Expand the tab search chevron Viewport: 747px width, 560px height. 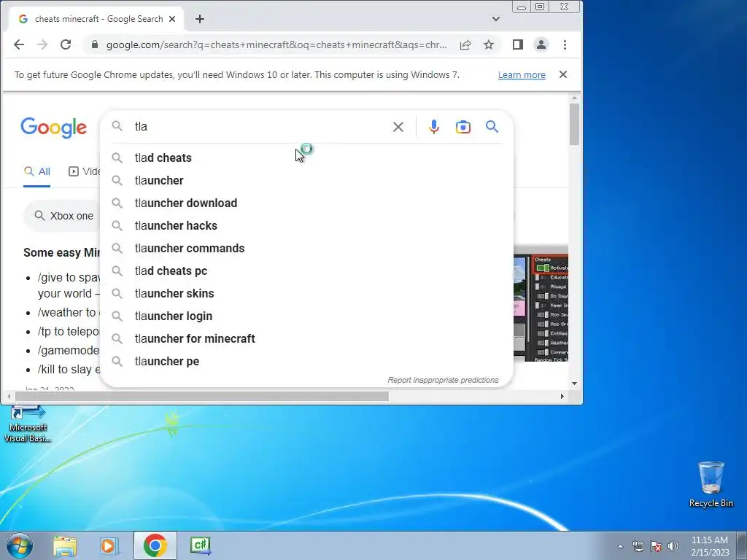[x=496, y=19]
